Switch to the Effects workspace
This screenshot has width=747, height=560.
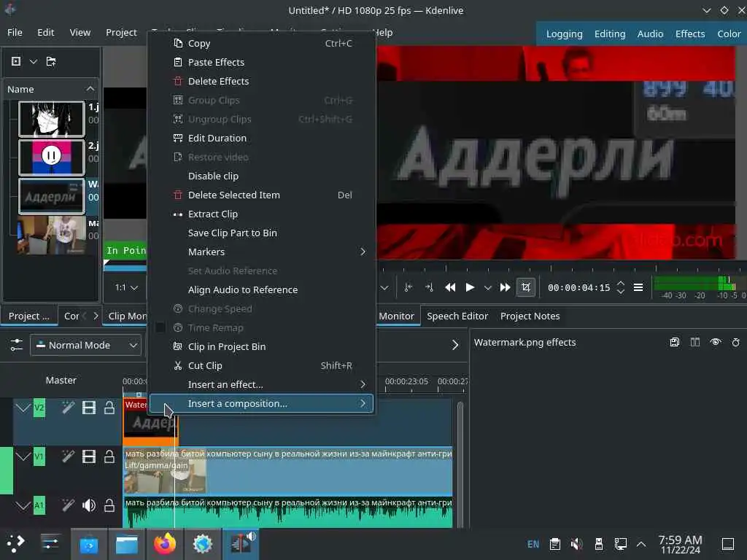690,34
